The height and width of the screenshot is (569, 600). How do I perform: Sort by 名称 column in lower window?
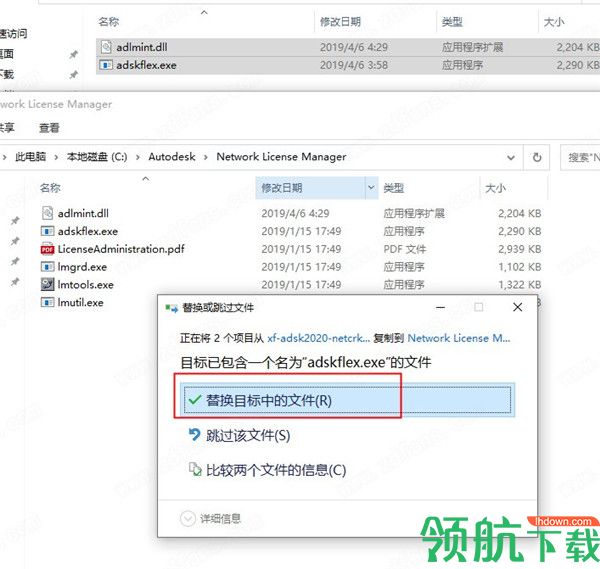[50, 188]
